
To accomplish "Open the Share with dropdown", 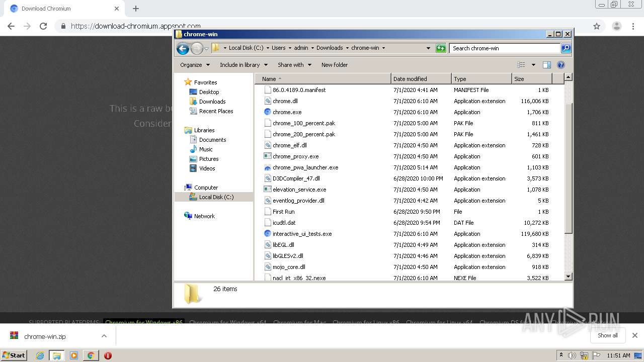I will [294, 65].
